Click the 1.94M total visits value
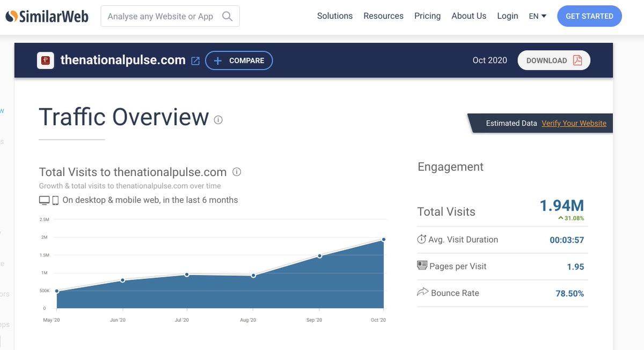The height and width of the screenshot is (350, 644). pos(561,206)
